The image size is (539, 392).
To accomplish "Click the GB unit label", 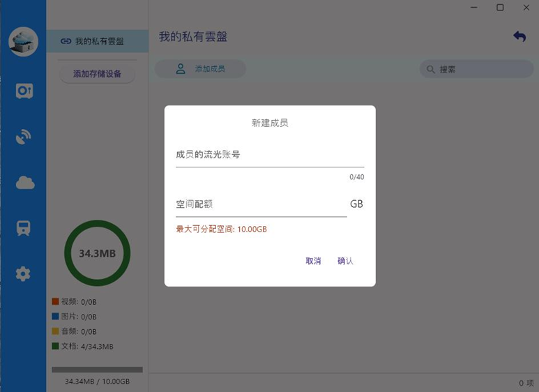I will 356,204.
